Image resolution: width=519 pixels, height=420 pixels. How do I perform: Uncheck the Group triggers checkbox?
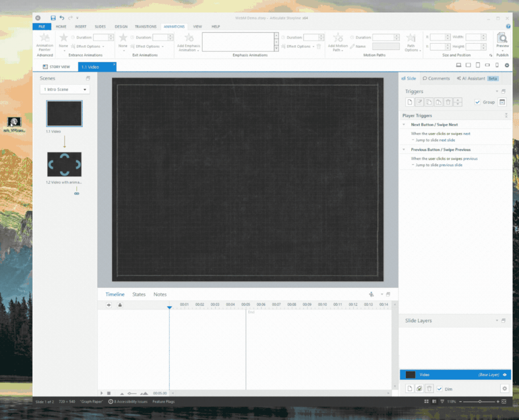(477, 102)
